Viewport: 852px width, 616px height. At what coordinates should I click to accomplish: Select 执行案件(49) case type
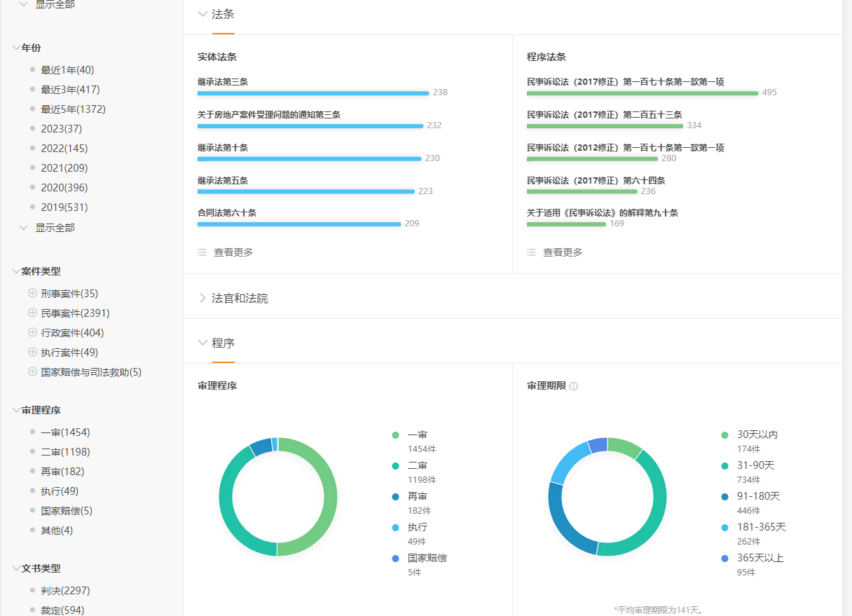[69, 353]
